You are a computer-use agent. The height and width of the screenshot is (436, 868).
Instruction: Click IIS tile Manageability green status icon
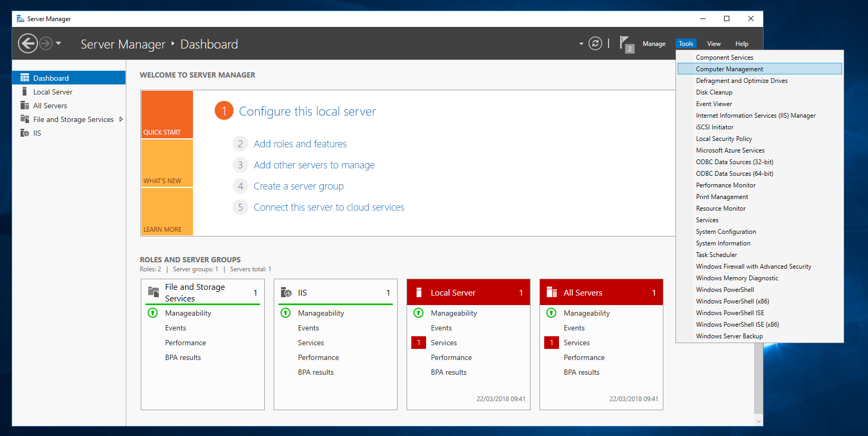tap(286, 312)
